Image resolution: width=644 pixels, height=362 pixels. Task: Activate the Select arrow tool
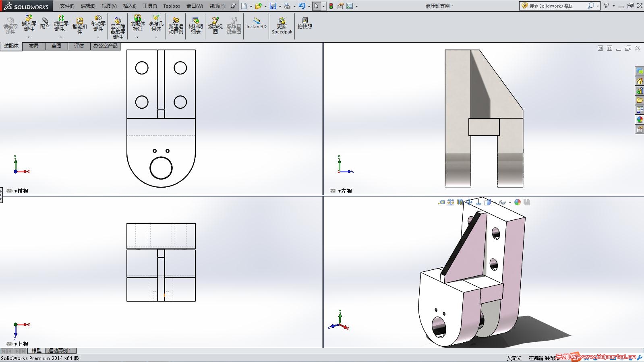pos(317,6)
